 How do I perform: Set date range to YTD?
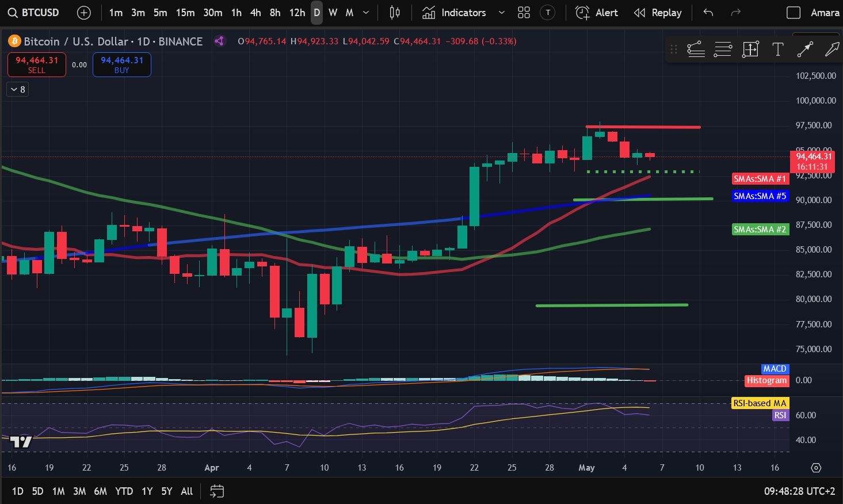coord(124,491)
